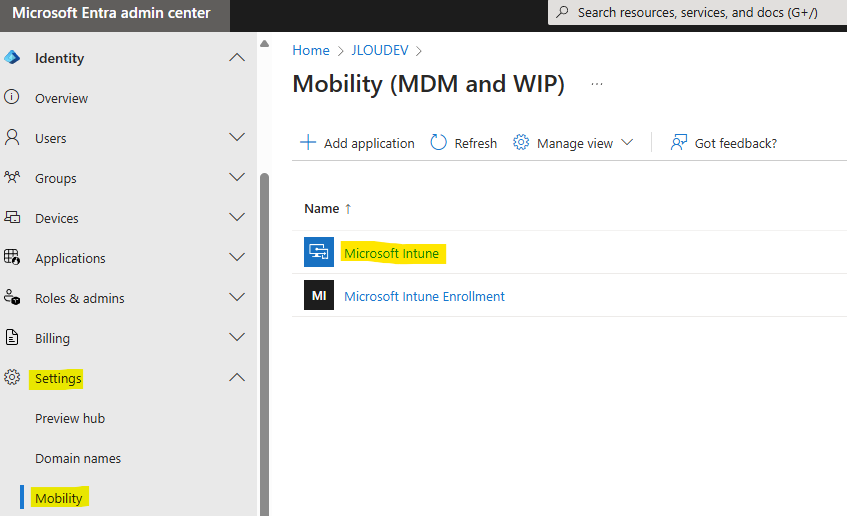Click the Billing document icon
The image size is (847, 516).
[x=12, y=337]
